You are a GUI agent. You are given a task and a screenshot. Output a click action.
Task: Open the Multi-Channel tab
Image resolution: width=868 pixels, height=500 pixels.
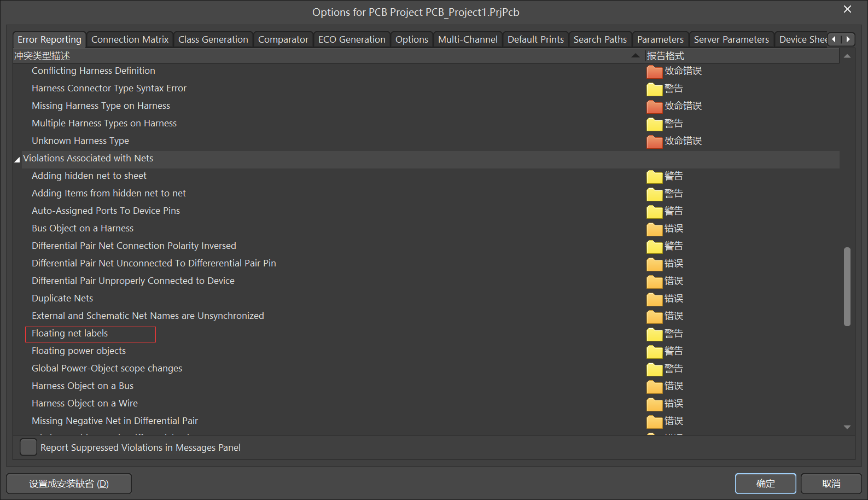tap(468, 39)
